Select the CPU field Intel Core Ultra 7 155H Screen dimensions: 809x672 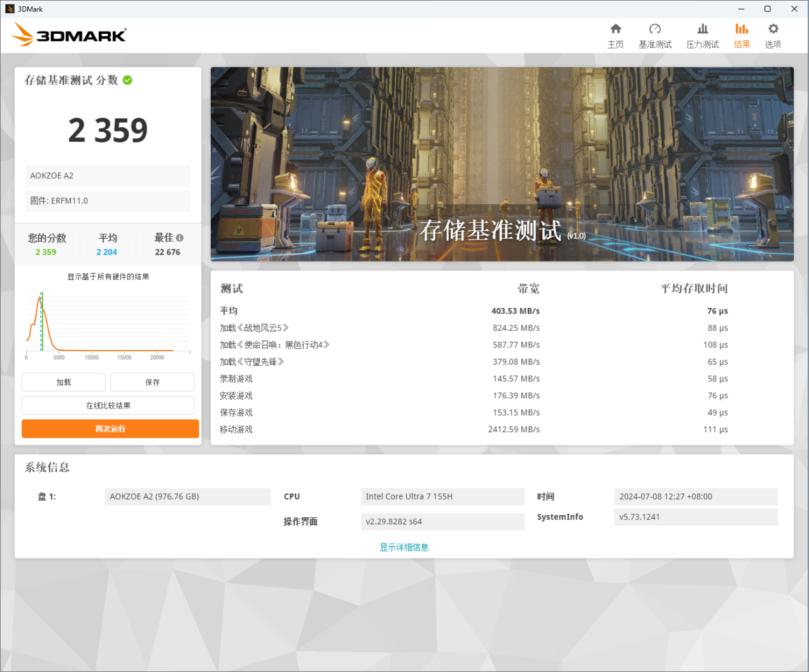pyautogui.click(x=442, y=496)
